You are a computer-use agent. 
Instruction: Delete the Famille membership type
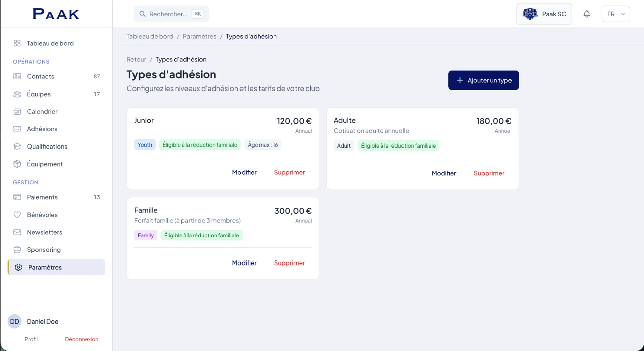coord(289,263)
